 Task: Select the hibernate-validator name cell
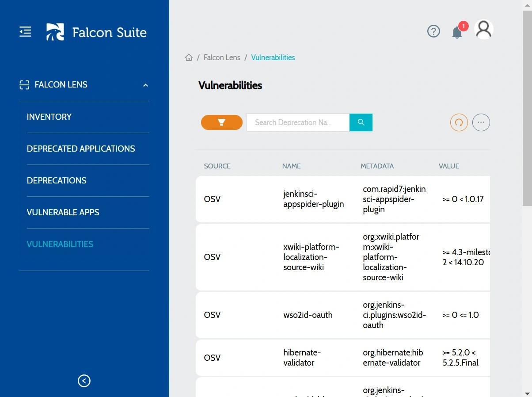(302, 358)
